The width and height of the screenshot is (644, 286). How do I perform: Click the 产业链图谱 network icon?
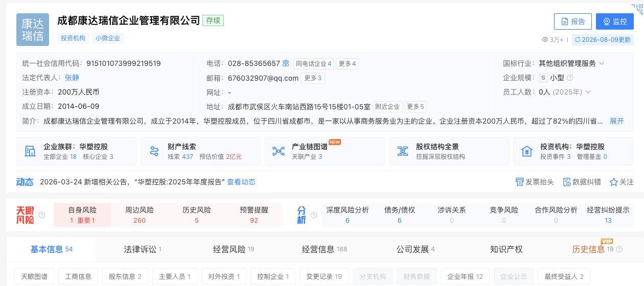tap(279, 151)
